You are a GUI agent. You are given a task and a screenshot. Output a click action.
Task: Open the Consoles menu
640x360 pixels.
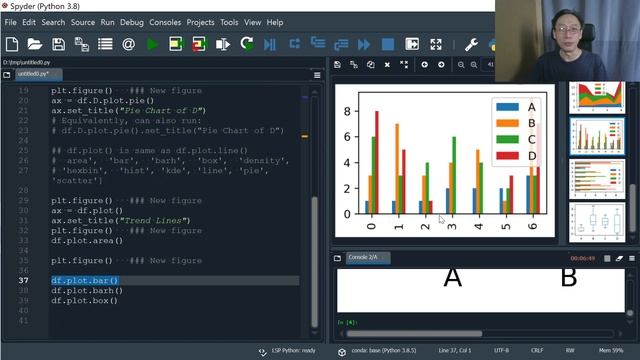click(x=165, y=22)
